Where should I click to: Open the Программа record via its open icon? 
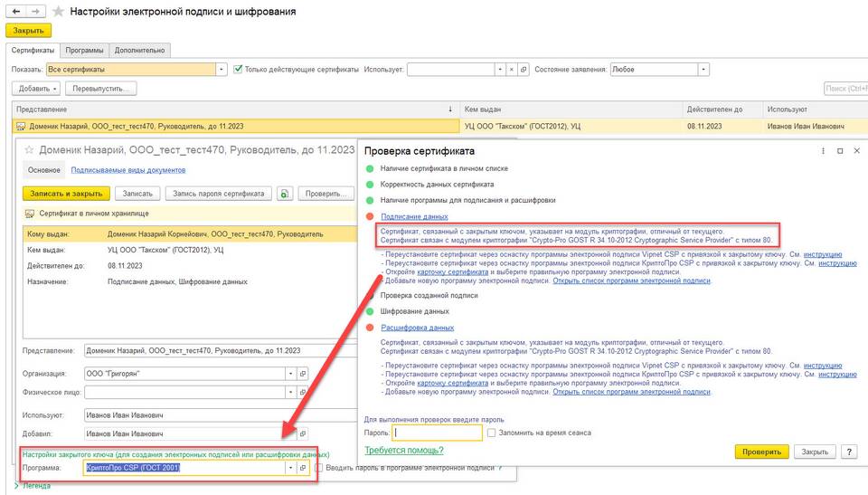pos(303,468)
